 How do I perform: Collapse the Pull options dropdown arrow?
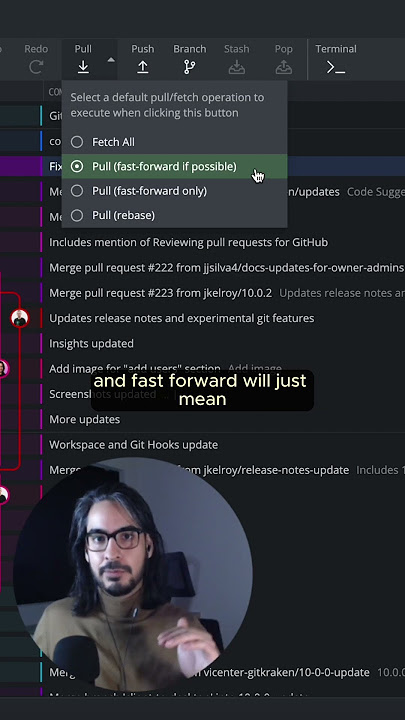pyautogui.click(x=111, y=60)
